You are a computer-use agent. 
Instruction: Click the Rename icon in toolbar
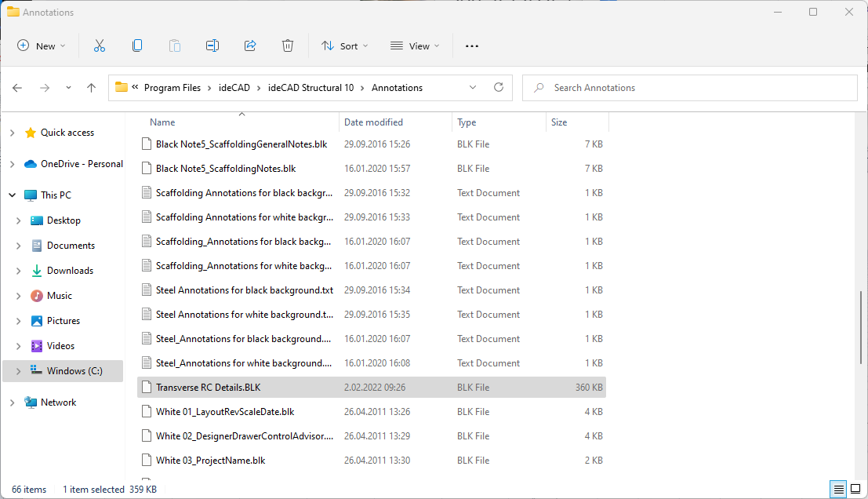(x=212, y=46)
